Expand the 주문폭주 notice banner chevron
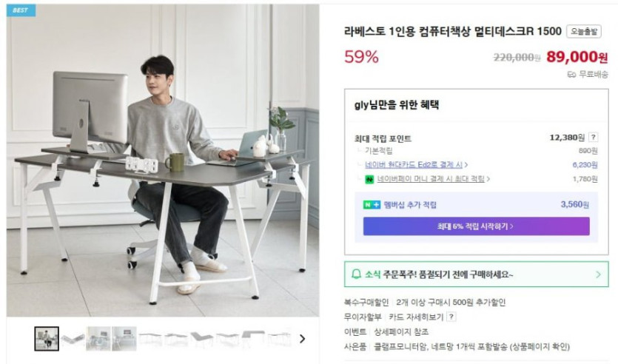 [x=598, y=274]
